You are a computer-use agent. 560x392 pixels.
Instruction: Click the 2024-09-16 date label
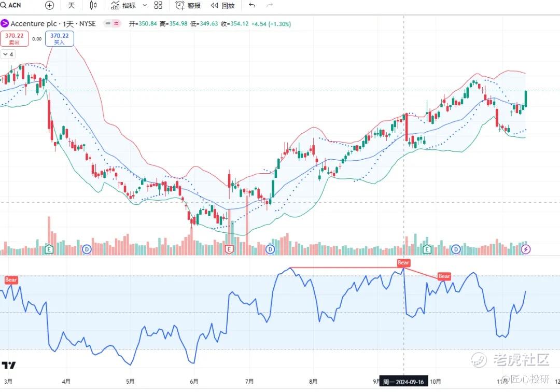(403, 382)
